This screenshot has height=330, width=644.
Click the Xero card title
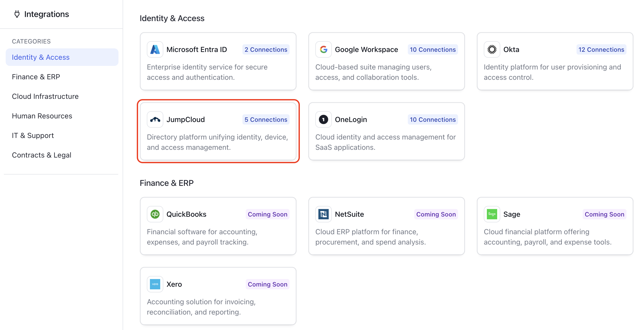(174, 284)
